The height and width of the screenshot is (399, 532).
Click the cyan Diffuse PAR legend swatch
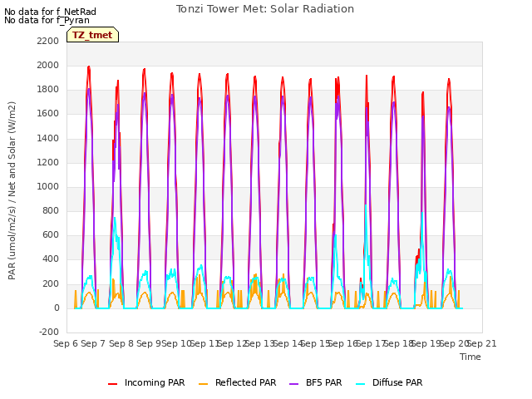(x=361, y=384)
